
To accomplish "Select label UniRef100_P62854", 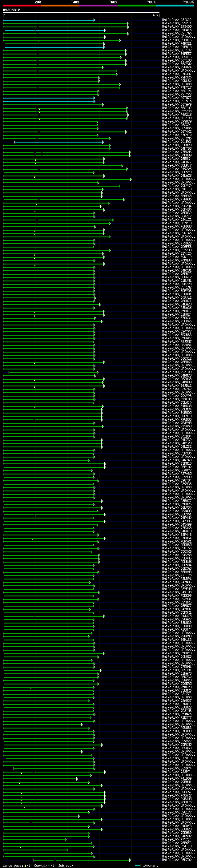I will [177, 345].
